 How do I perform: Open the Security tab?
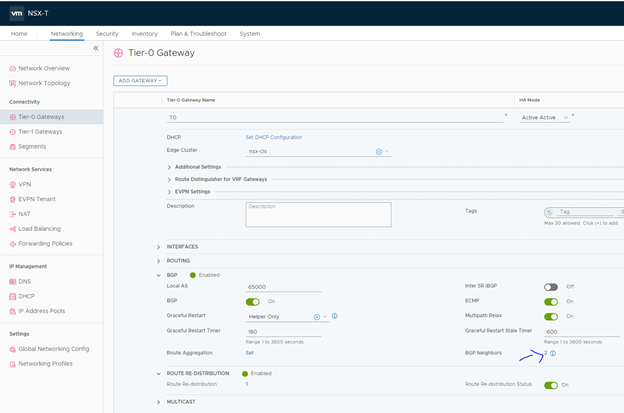pyautogui.click(x=107, y=34)
